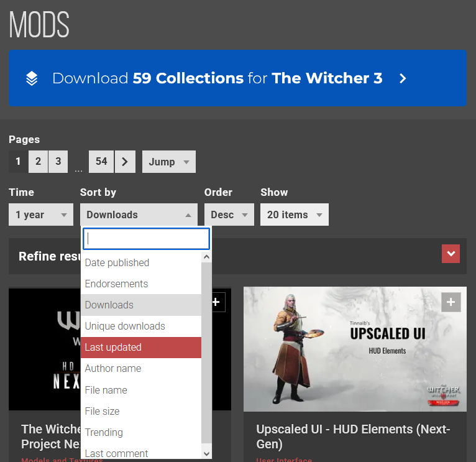Image resolution: width=476 pixels, height=462 pixels.
Task: Select File name sort option
Action: pyautogui.click(x=141, y=390)
